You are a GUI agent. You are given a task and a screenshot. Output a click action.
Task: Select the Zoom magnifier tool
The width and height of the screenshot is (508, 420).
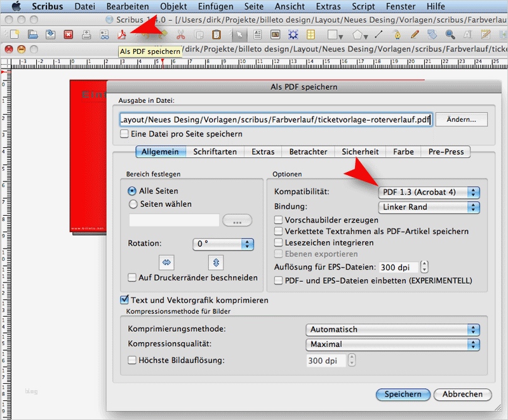[x=450, y=34]
